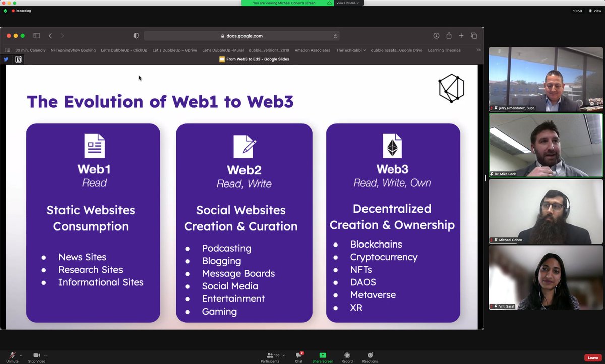Click the green Share Screen icon

pos(323,355)
